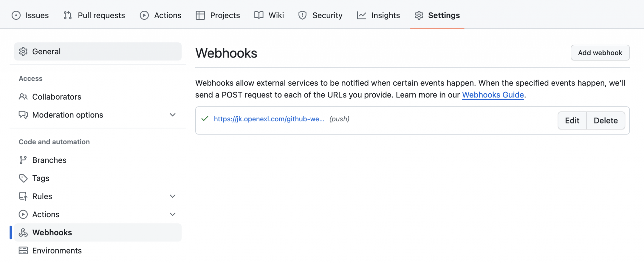Image resolution: width=644 pixels, height=263 pixels.
Task: Expand Moderation options chevron
Action: pyautogui.click(x=172, y=115)
